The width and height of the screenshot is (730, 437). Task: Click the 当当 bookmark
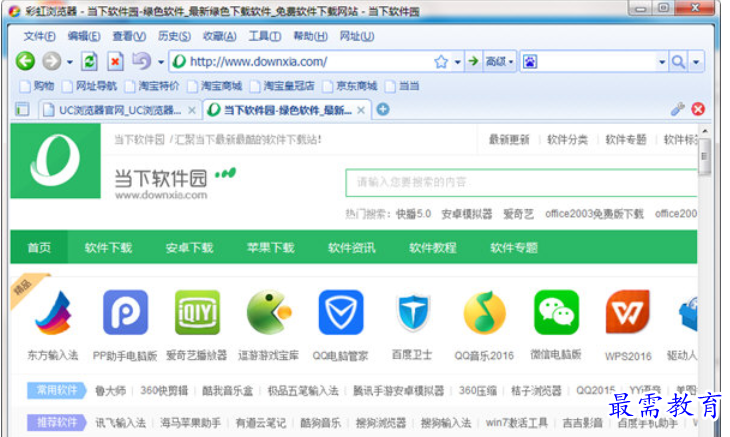(x=403, y=86)
